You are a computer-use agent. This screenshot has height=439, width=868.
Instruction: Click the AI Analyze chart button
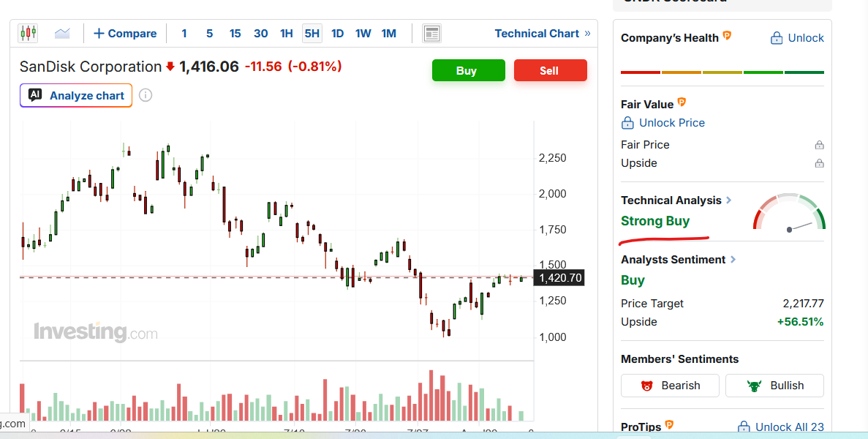tap(76, 95)
